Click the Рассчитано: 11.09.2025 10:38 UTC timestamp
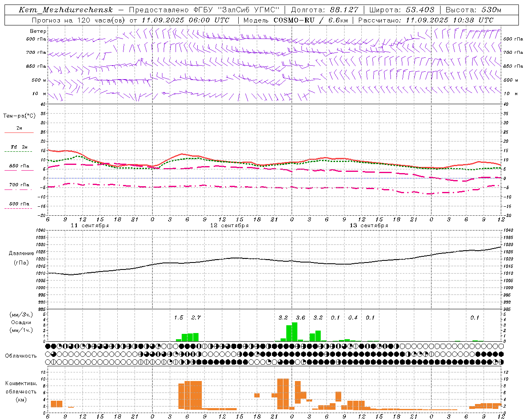The image size is (525, 420). point(426,20)
